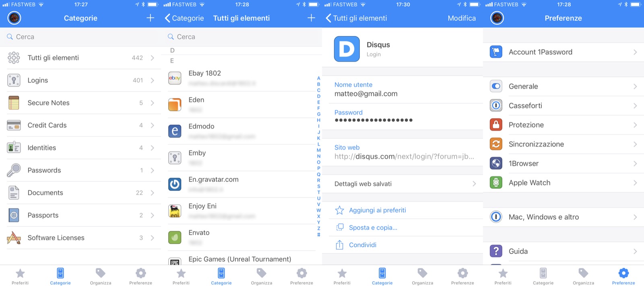Tap the star icon for Aggiungi ai preferiti
The height and width of the screenshot is (286, 644).
[x=340, y=210]
